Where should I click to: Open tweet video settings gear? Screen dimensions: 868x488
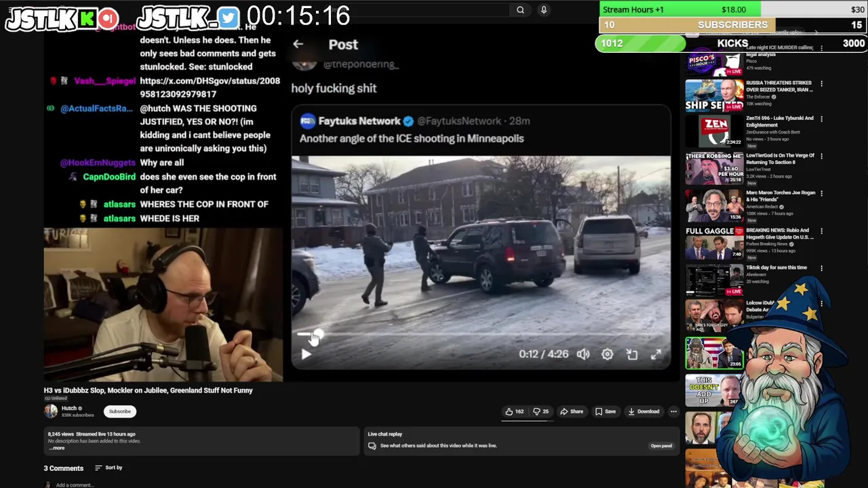(x=608, y=354)
